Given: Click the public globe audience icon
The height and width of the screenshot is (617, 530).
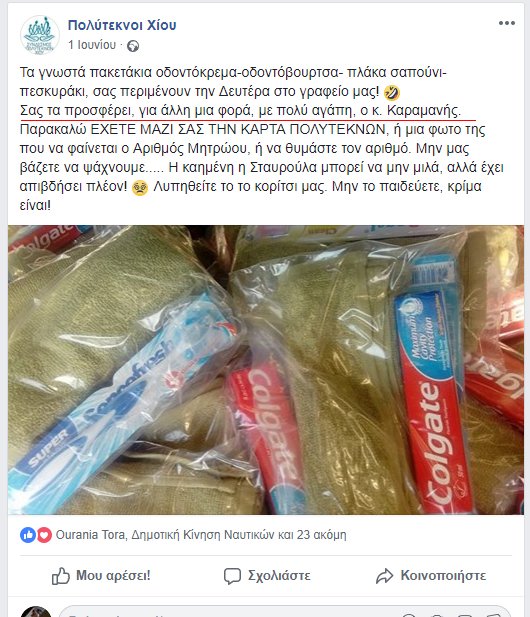Looking at the screenshot, I should (x=133, y=46).
